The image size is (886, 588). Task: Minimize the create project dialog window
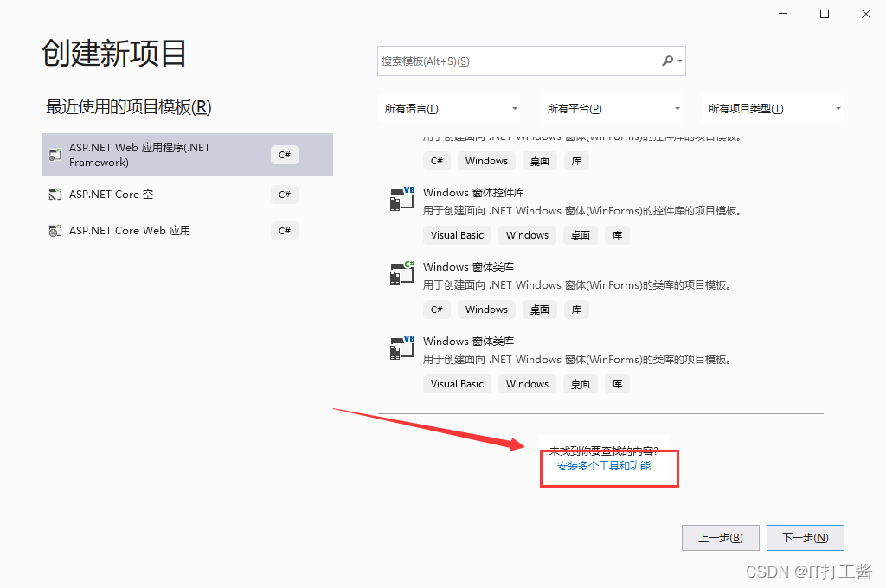tap(783, 14)
